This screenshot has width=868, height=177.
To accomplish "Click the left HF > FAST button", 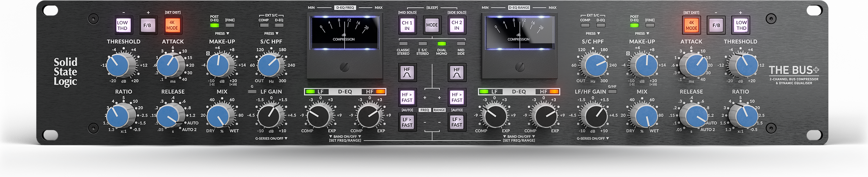I will [407, 98].
